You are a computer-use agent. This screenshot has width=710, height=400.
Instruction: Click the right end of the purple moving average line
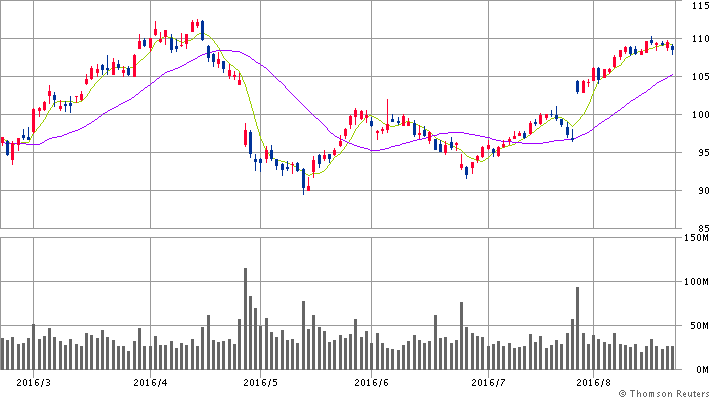671,75
